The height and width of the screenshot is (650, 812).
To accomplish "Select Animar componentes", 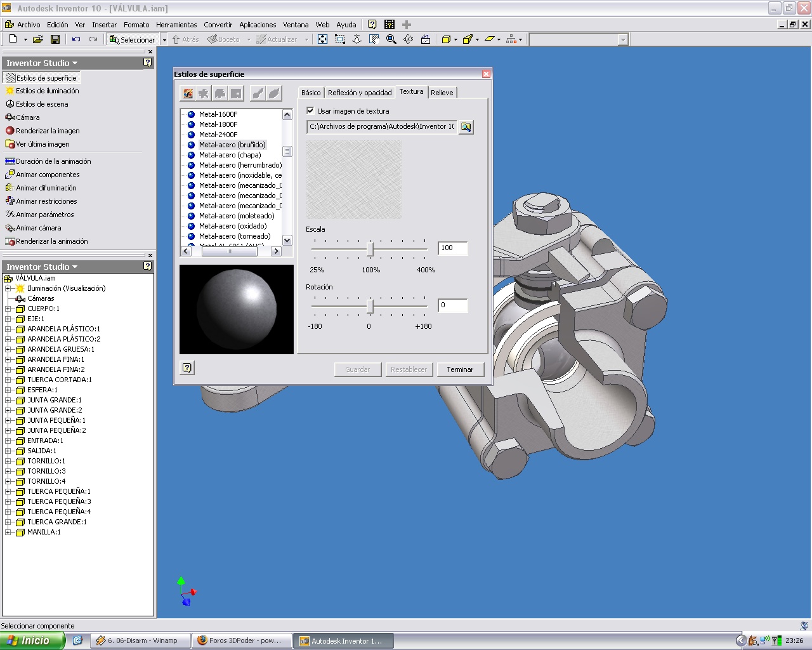I will coord(43,175).
